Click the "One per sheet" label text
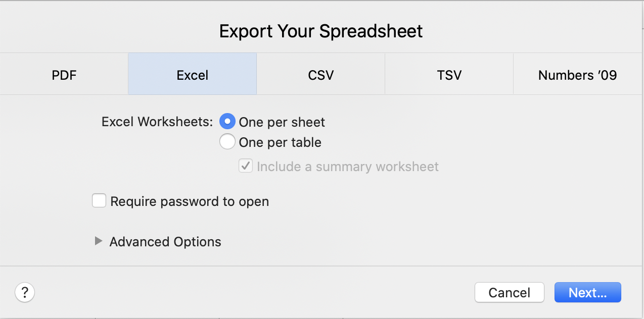This screenshot has width=644, height=319. point(282,122)
